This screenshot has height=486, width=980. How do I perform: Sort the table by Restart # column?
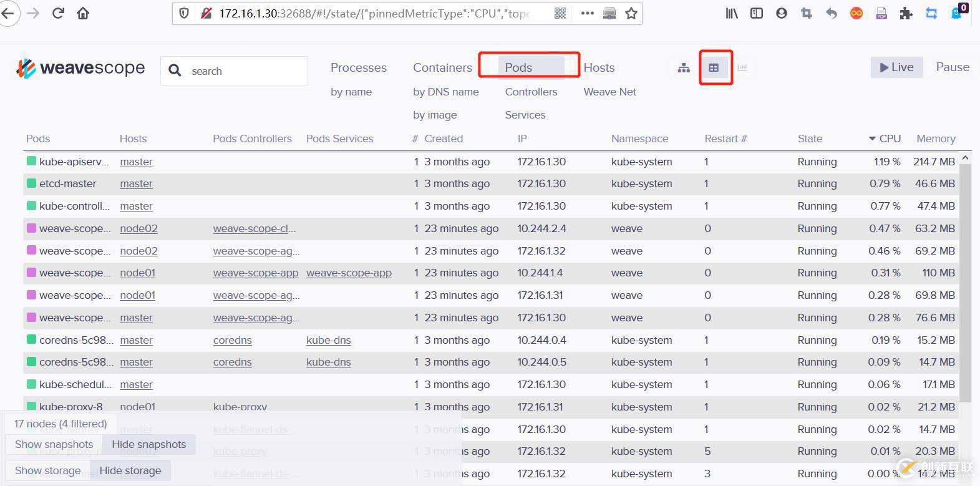click(725, 139)
